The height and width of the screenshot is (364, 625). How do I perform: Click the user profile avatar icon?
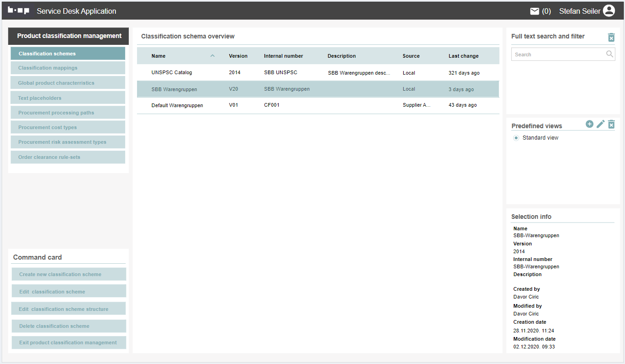click(609, 11)
